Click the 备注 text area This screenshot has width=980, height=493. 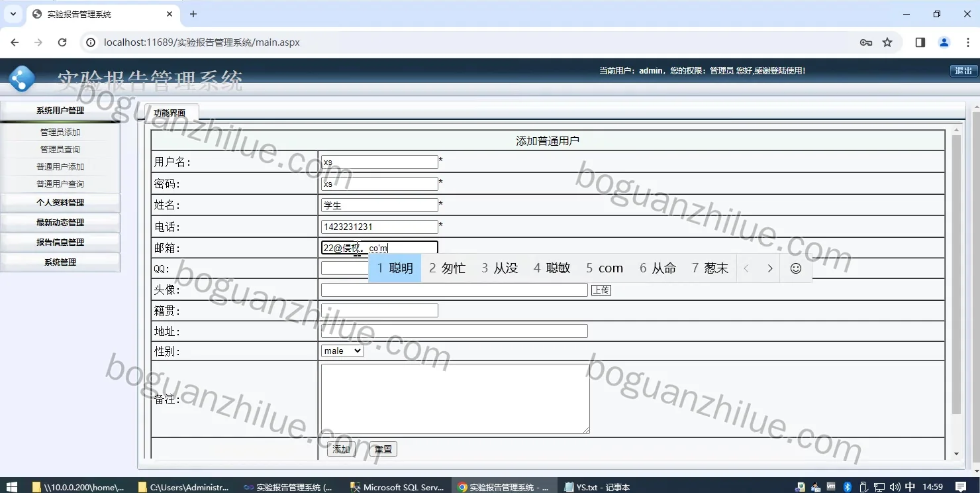tap(456, 399)
